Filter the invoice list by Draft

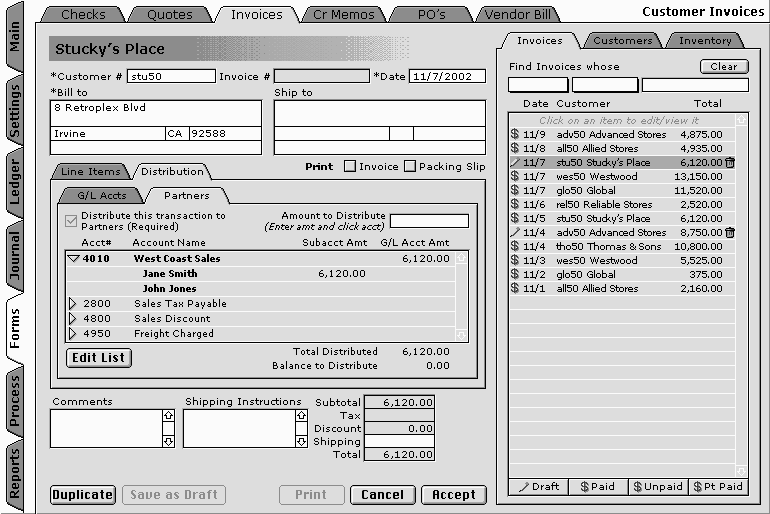pyautogui.click(x=539, y=487)
